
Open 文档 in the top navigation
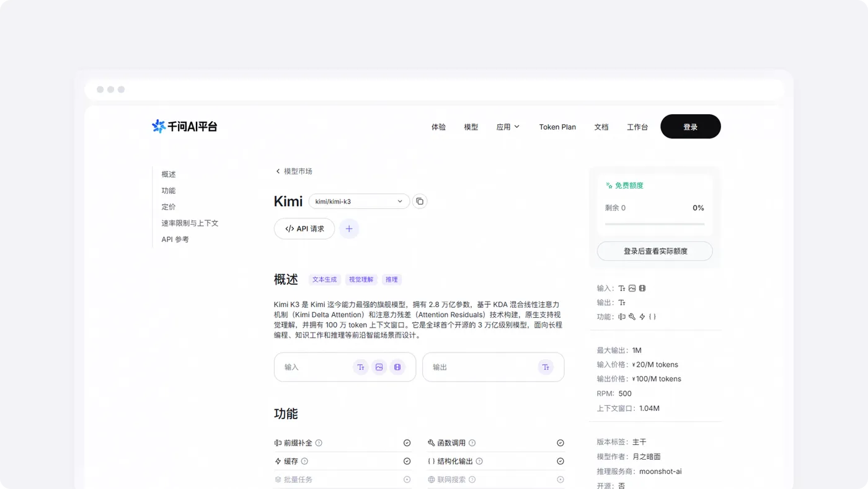pos(601,127)
